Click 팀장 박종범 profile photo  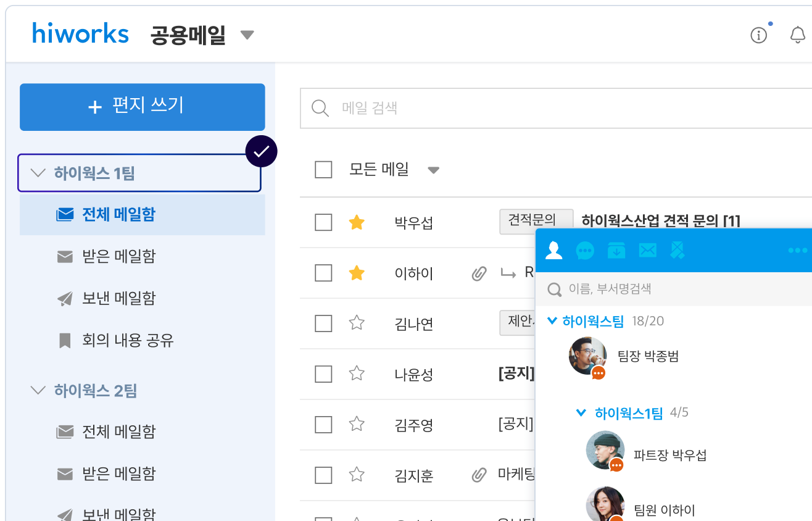click(587, 356)
